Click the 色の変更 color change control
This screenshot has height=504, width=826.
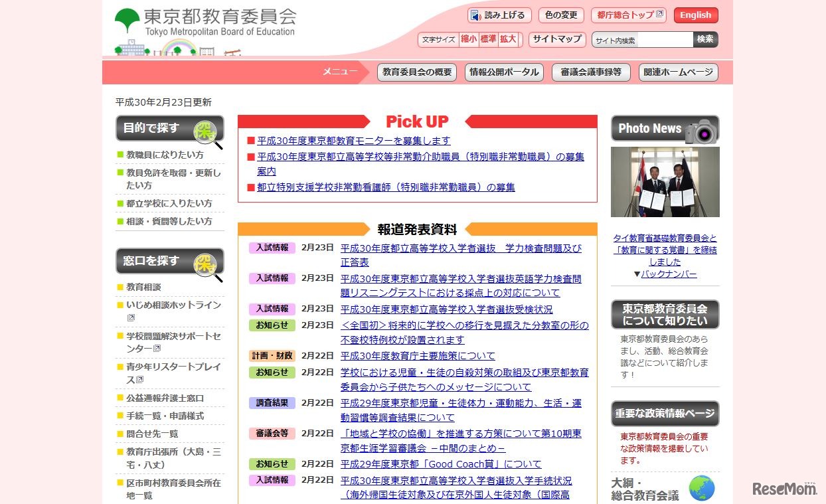click(x=561, y=15)
